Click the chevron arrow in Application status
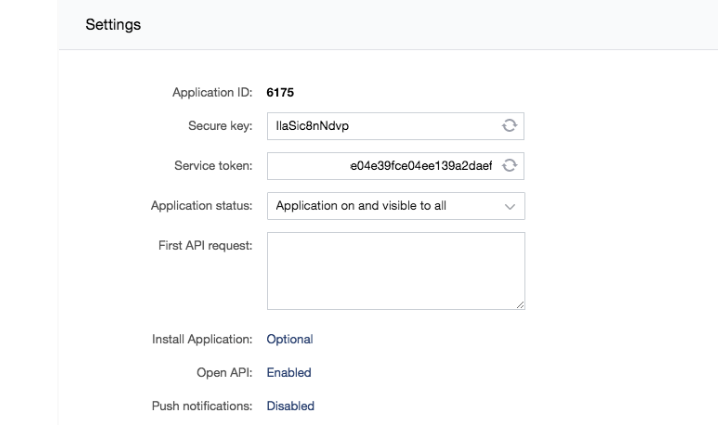The image size is (718, 425). pyautogui.click(x=510, y=207)
